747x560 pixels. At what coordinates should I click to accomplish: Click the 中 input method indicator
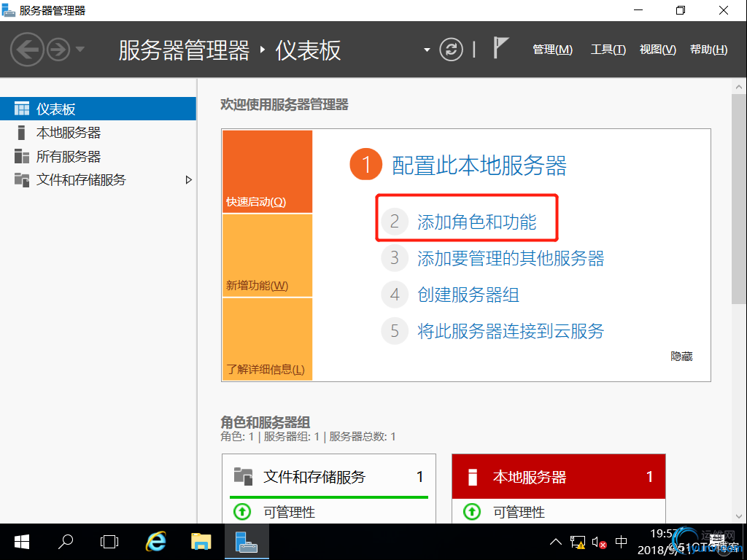(x=622, y=542)
